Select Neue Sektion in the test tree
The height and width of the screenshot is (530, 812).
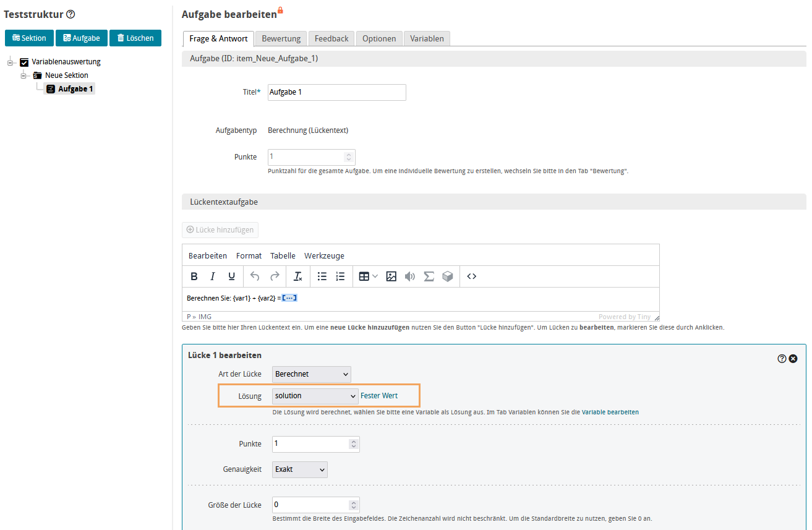(66, 75)
